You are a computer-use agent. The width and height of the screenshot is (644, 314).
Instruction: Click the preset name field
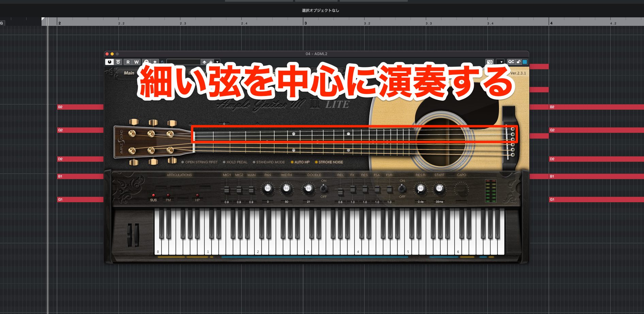pyautogui.click(x=184, y=62)
